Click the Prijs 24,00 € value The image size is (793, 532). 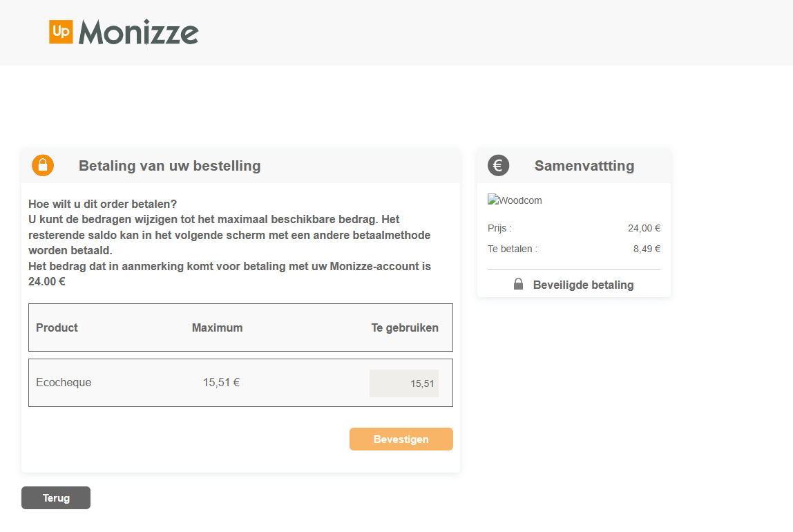(644, 228)
